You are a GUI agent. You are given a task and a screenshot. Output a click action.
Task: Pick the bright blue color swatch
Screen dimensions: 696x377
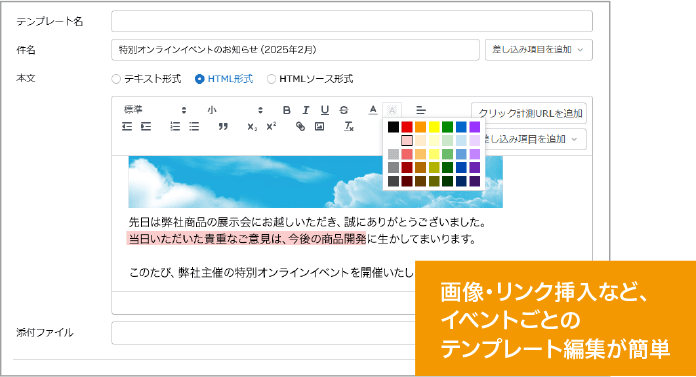[461, 127]
